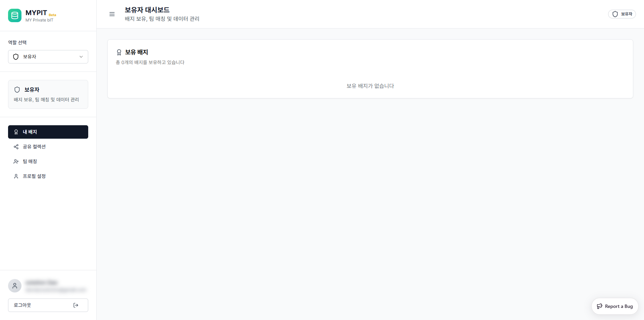Click the green MYPIT database logo icon
The height and width of the screenshot is (320, 644).
click(x=15, y=15)
